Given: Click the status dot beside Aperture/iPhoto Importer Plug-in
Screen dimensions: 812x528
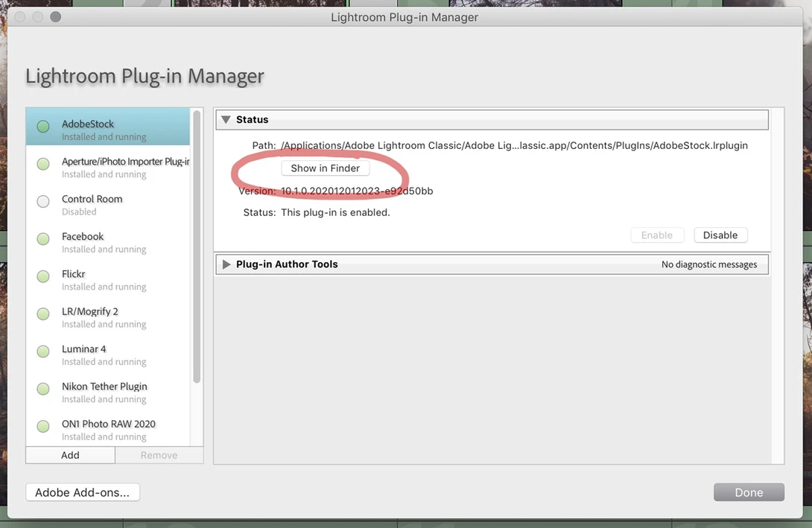Looking at the screenshot, I should pos(43,164).
